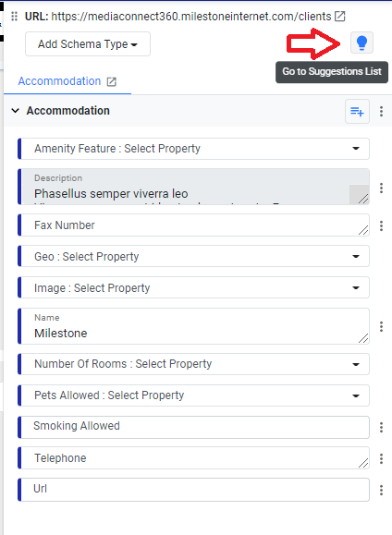Click the Smoking Allowed input field
This screenshot has width=392, height=535.
tap(193, 427)
